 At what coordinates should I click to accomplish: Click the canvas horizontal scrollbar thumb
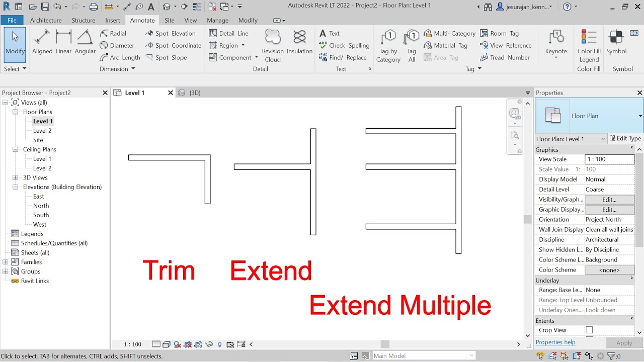click(x=385, y=344)
